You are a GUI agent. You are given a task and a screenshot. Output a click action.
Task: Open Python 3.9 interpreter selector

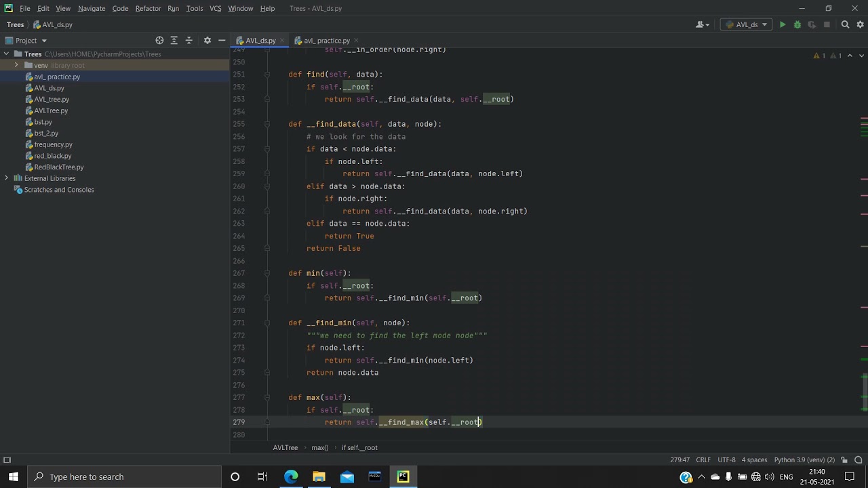coord(804,460)
